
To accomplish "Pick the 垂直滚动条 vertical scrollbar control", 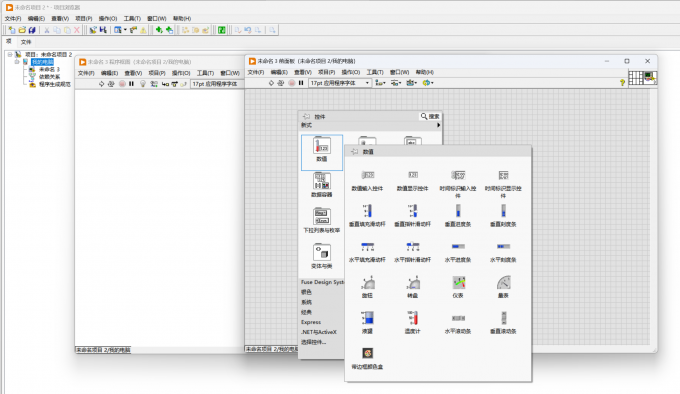I will pyautogui.click(x=503, y=318).
